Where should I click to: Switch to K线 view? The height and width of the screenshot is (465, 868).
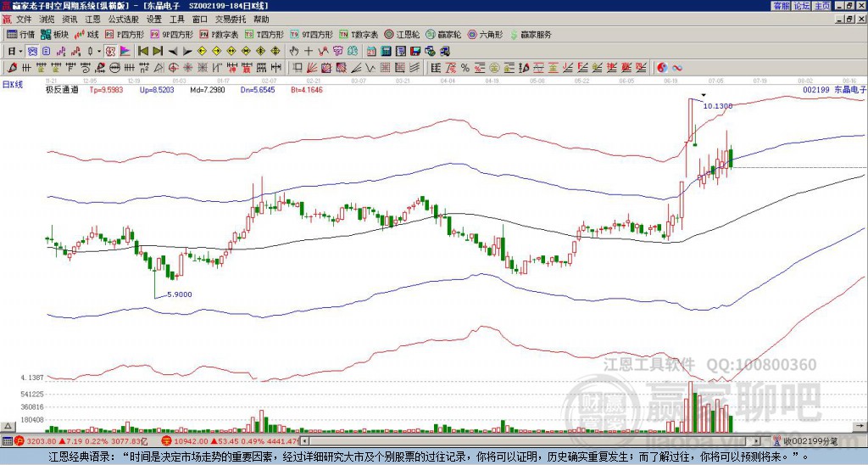(x=86, y=34)
